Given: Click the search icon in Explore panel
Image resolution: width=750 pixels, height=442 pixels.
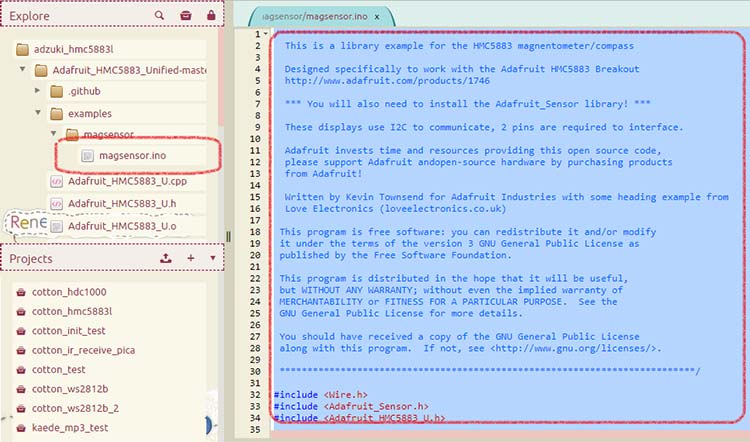Looking at the screenshot, I should [159, 15].
